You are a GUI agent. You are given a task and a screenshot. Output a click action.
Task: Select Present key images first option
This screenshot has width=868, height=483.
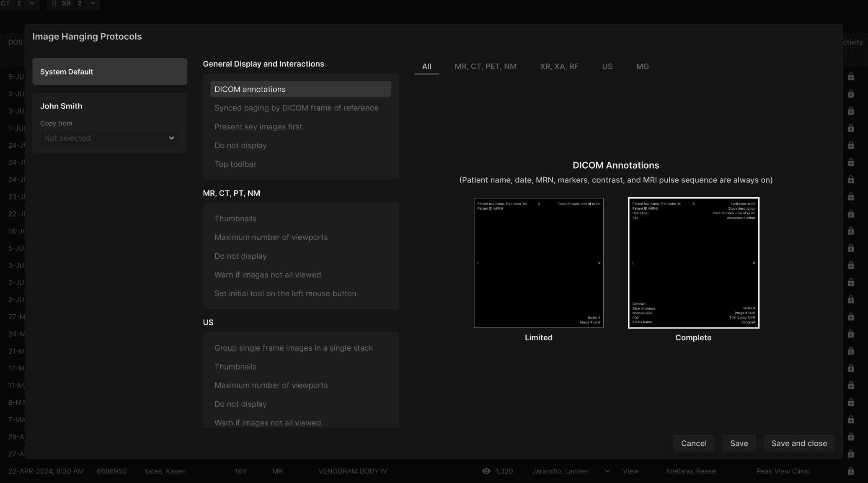(x=258, y=127)
